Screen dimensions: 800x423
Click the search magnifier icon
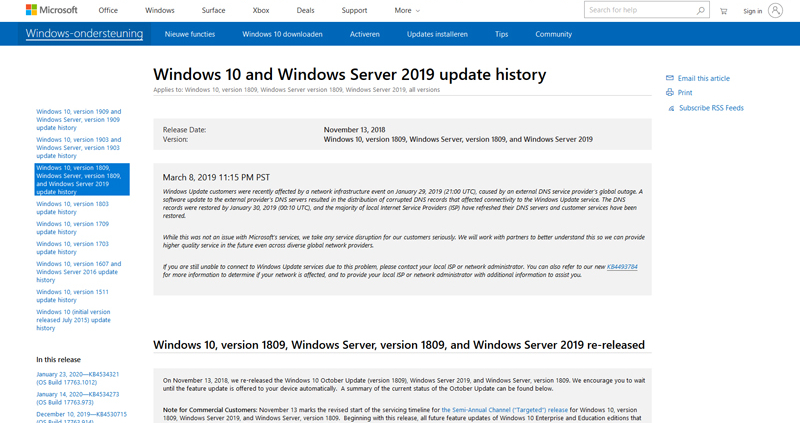(701, 10)
